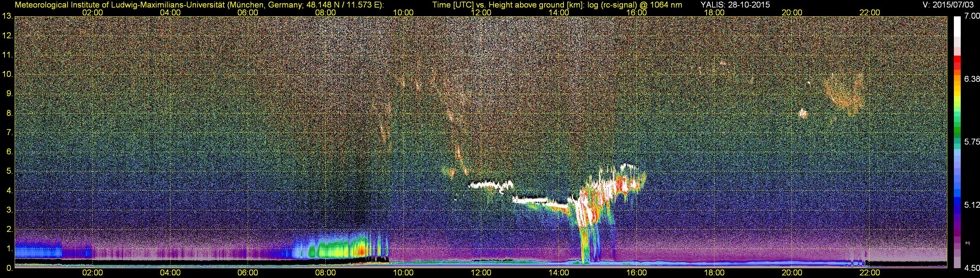Click the 22:00 label on lower time axis
The image size is (980, 278).
(x=870, y=273)
